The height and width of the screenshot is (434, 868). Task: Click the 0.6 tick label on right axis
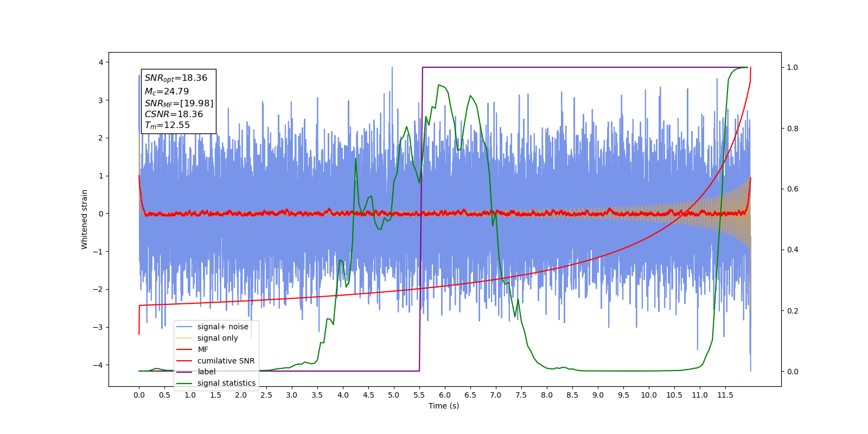tap(793, 189)
